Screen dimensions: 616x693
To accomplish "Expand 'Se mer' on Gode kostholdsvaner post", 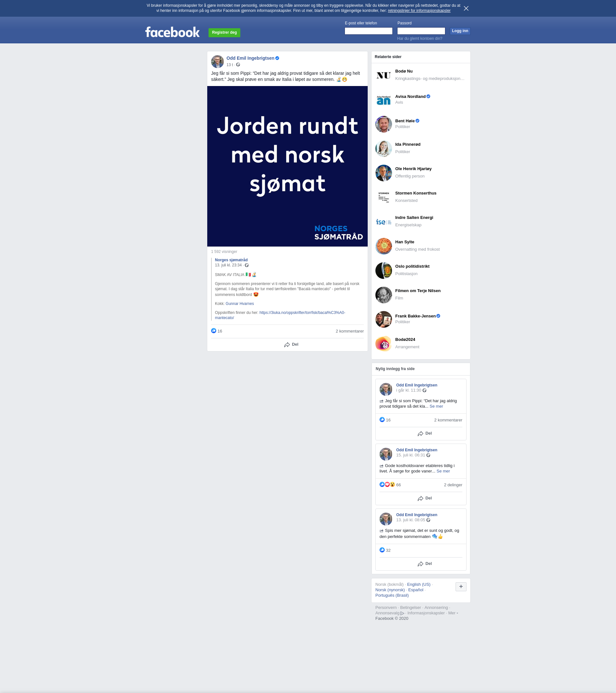I will coord(443,471).
